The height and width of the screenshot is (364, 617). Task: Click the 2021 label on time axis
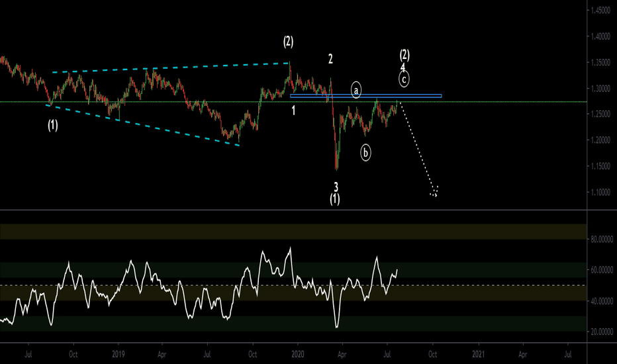(479, 354)
